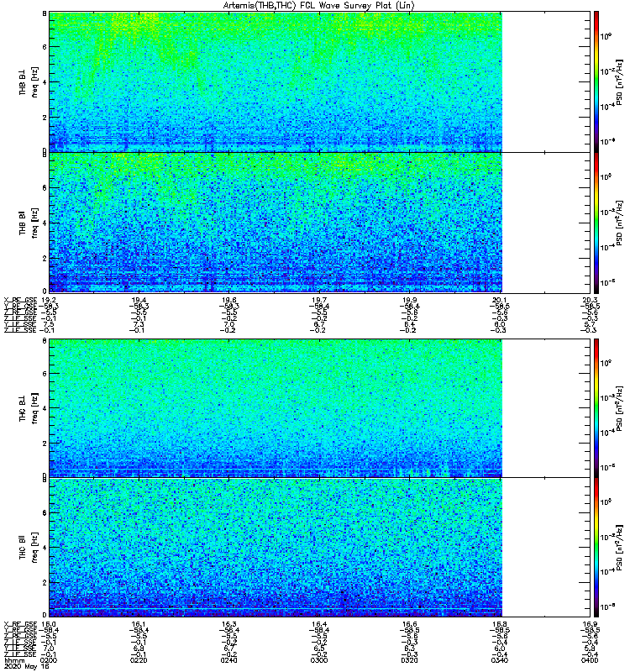Click the '2' frequency tick of the THC B∥ panel
Screen dimensions: 630x672
click(45, 582)
